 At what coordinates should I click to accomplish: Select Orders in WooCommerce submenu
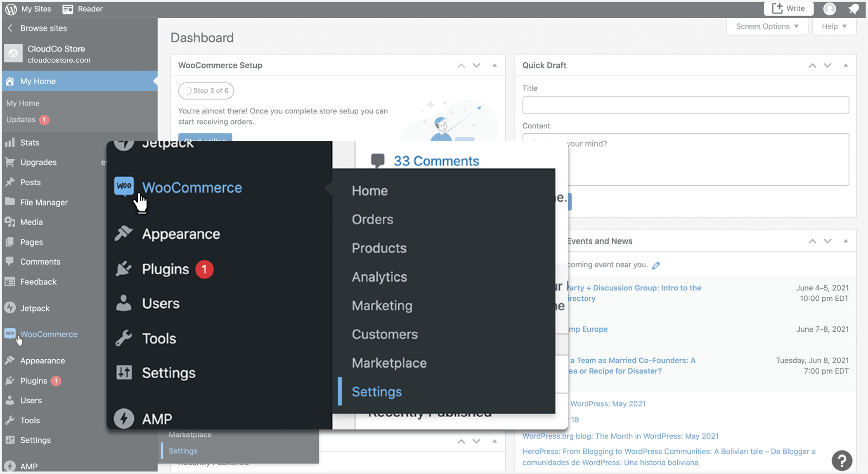click(372, 219)
